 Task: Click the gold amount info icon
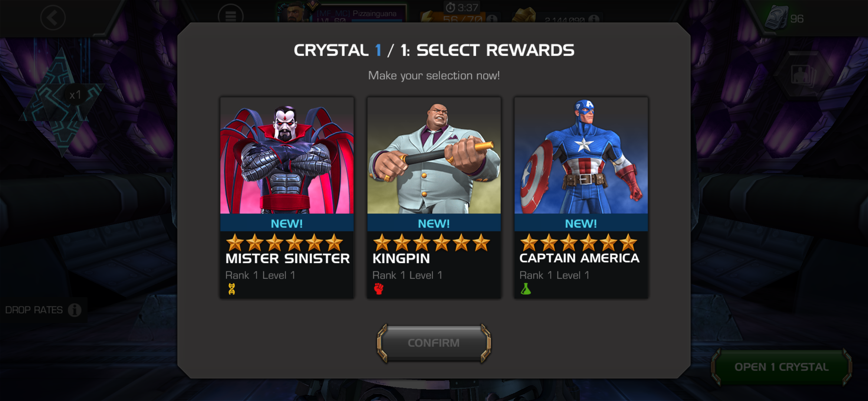[594, 19]
